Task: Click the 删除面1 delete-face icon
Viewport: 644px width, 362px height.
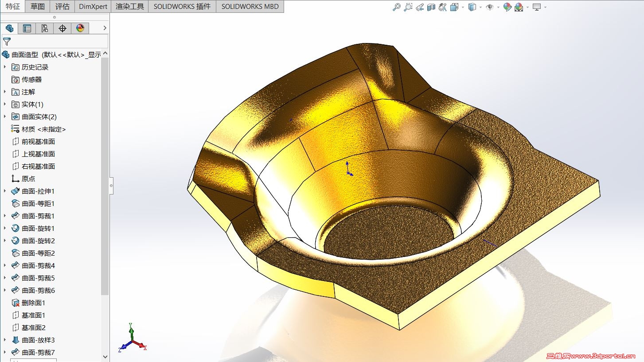Action: point(16,303)
